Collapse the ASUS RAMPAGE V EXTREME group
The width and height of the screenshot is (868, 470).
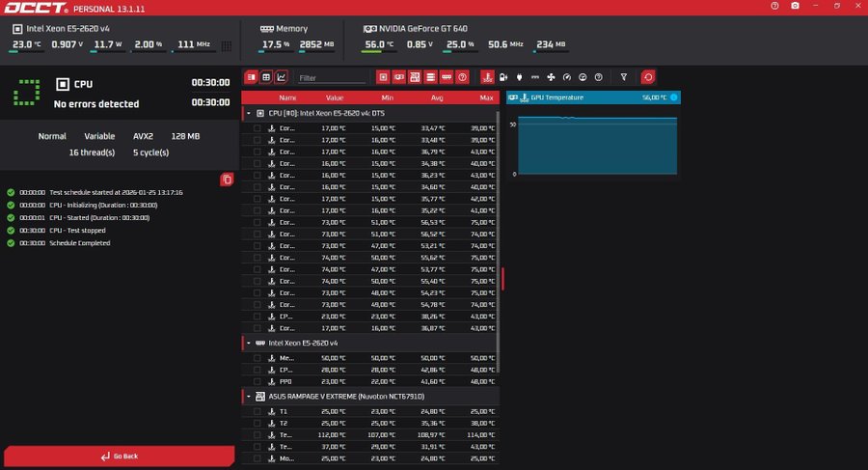249,397
